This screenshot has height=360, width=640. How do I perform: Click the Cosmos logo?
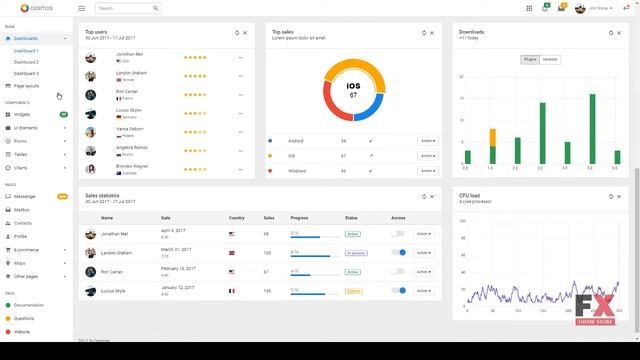click(36, 8)
